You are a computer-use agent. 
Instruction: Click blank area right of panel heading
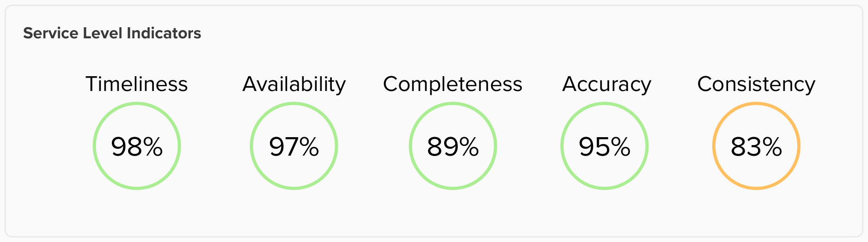pos(508,33)
